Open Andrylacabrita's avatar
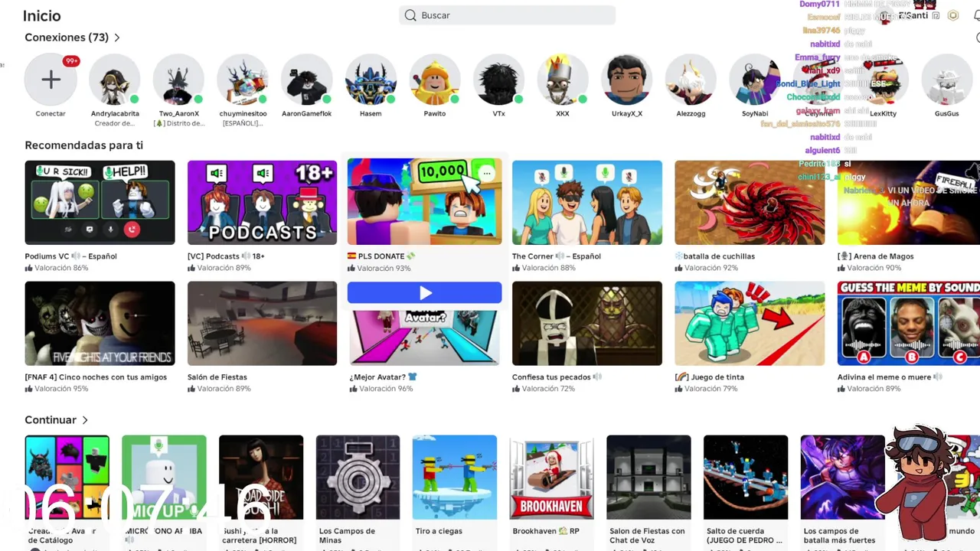Viewport: 980px width, 551px height. (x=115, y=79)
